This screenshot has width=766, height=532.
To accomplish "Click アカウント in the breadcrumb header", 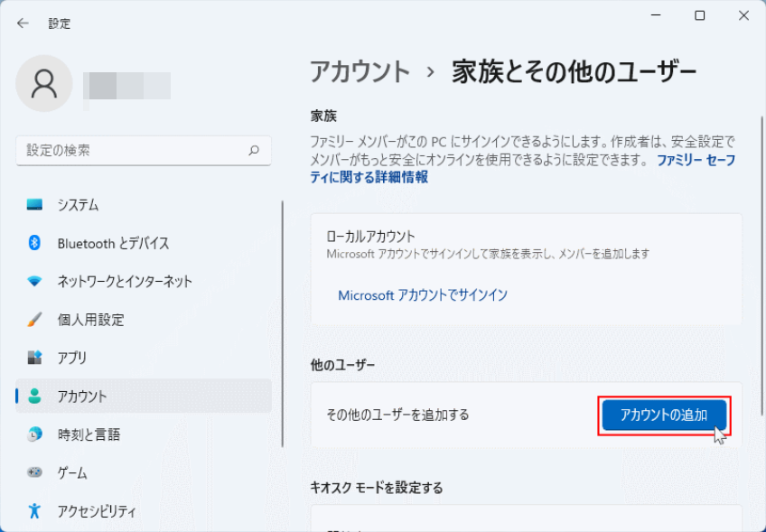I will click(x=360, y=72).
